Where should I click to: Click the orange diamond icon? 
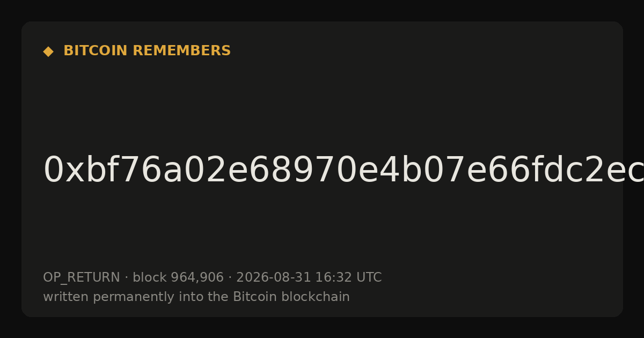point(48,52)
